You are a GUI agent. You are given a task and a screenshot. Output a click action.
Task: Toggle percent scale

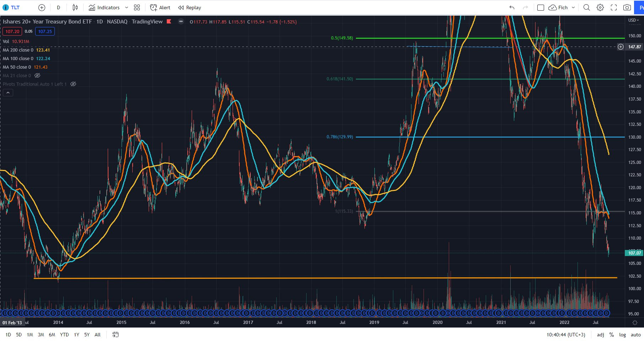click(612, 335)
